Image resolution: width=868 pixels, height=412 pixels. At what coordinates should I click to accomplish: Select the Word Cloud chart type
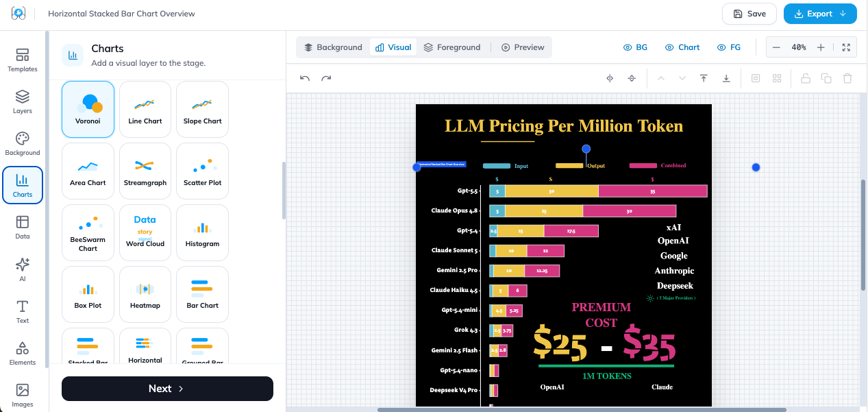point(145,232)
